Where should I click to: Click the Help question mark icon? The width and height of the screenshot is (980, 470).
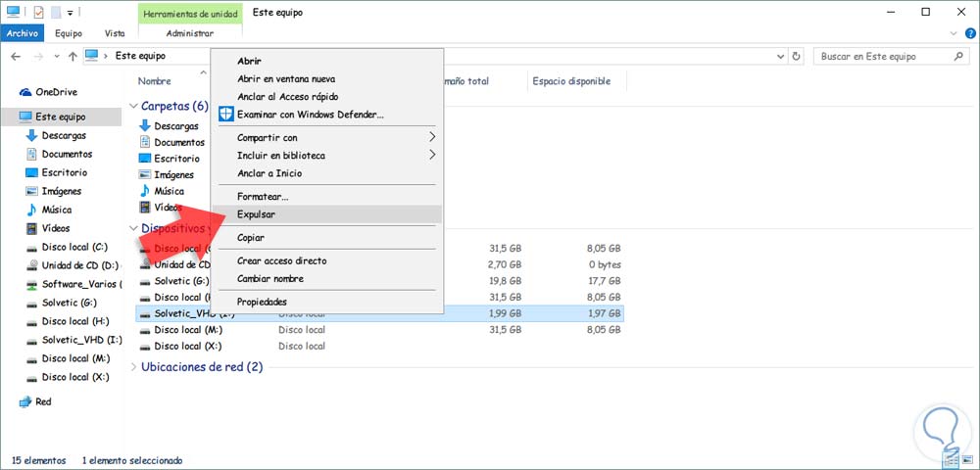pos(969,33)
